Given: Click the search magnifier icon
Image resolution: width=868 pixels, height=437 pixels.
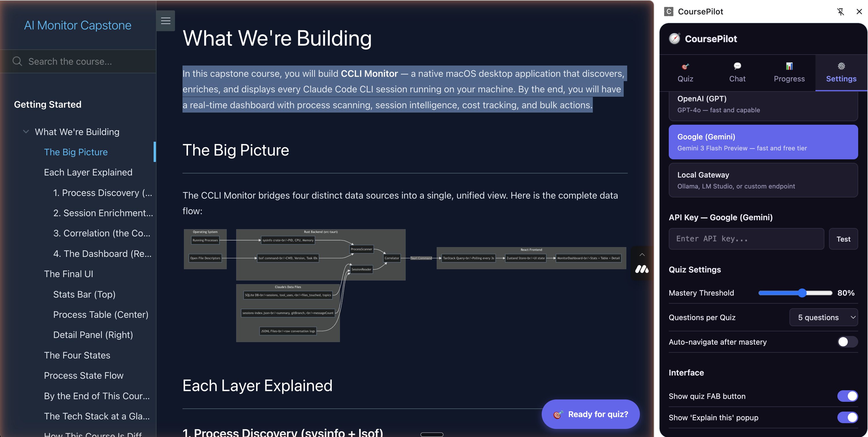Looking at the screenshot, I should [x=17, y=61].
